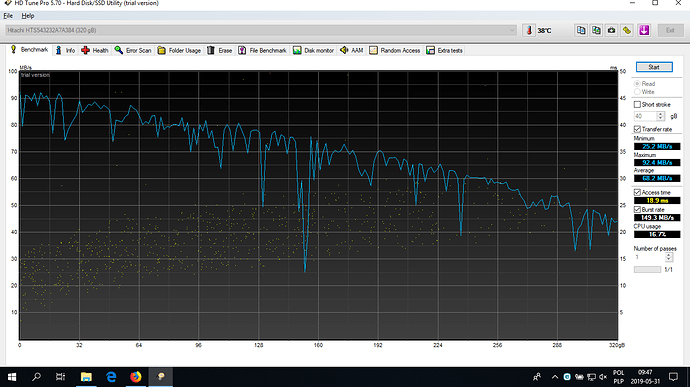
Task: Open File Explorer from taskbar
Action: point(86,376)
